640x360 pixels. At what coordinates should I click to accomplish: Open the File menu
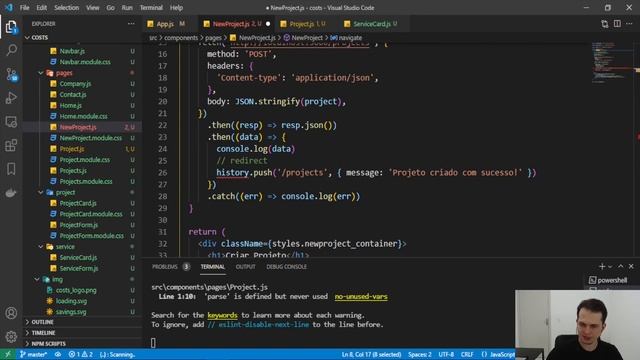coord(24,8)
